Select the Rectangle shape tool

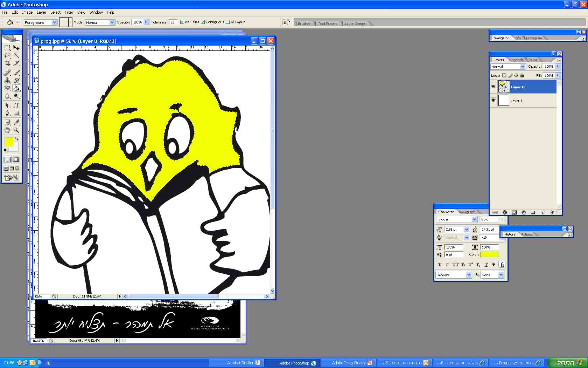(16, 113)
